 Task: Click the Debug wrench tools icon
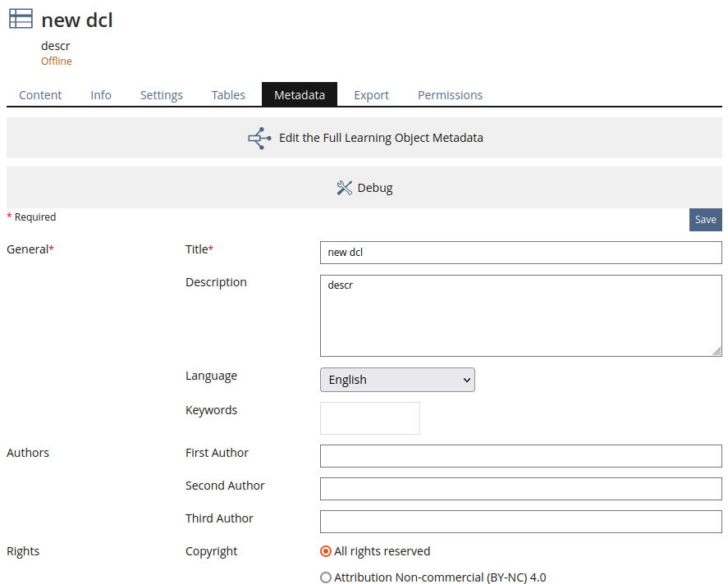coord(344,188)
